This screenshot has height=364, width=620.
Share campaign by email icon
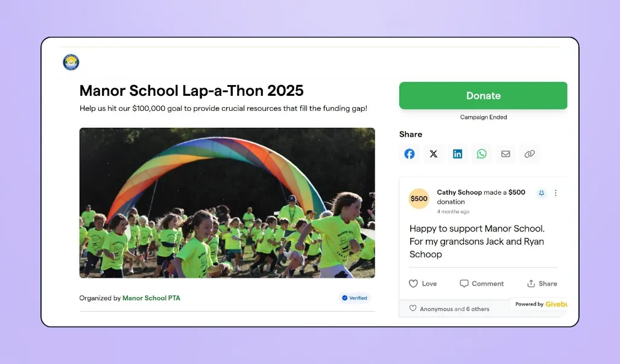[506, 154]
